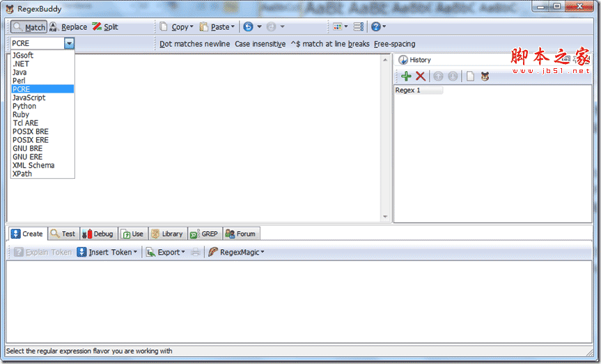Open the layout icon dropdown arrow
The image size is (601, 364).
[346, 26]
